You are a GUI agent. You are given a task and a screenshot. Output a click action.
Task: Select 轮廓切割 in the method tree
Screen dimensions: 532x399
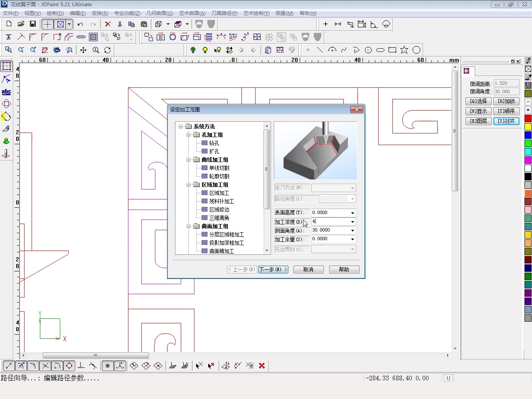[219, 176]
